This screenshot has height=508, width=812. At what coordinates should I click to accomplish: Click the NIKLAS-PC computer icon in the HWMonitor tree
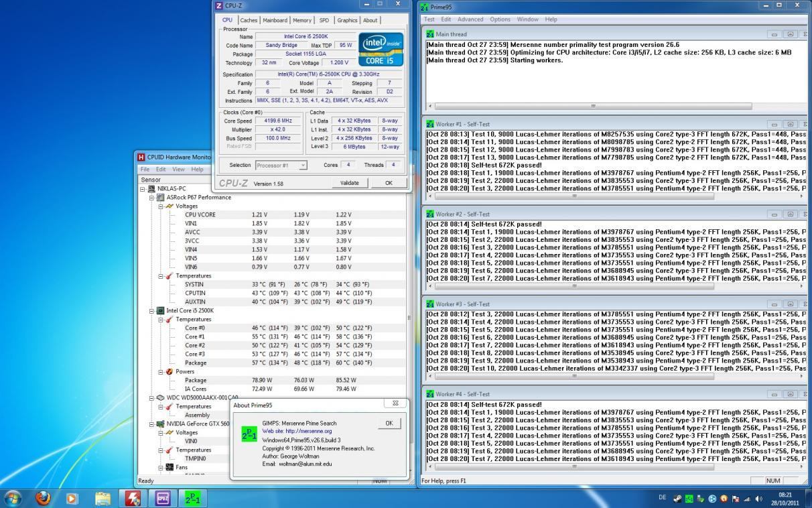tap(152, 189)
